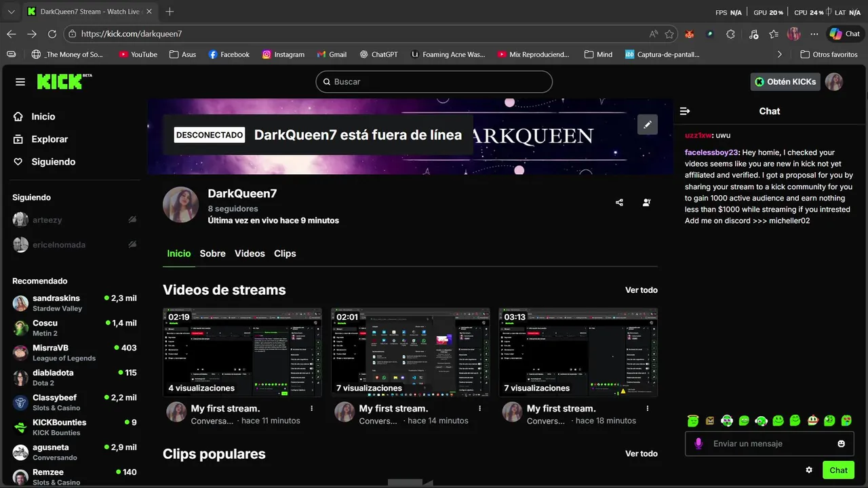This screenshot has width=868, height=488.
Task: Open sandraskins recommended channel
Action: click(x=75, y=303)
